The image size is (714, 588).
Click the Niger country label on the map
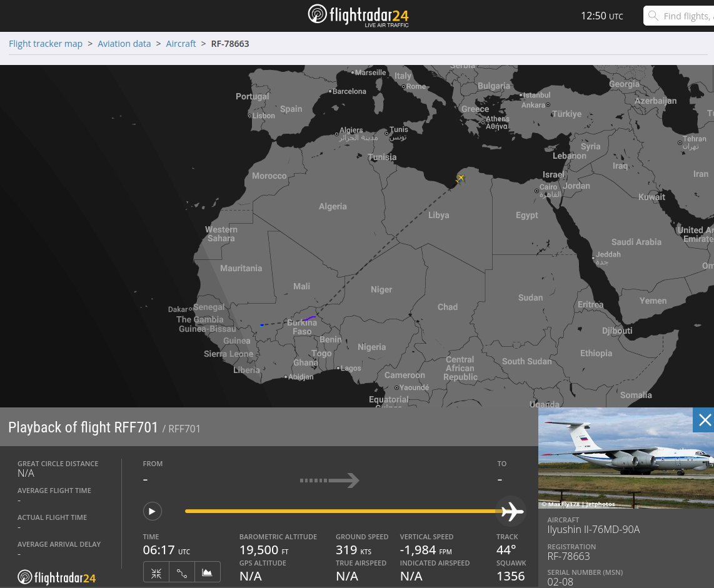click(381, 289)
